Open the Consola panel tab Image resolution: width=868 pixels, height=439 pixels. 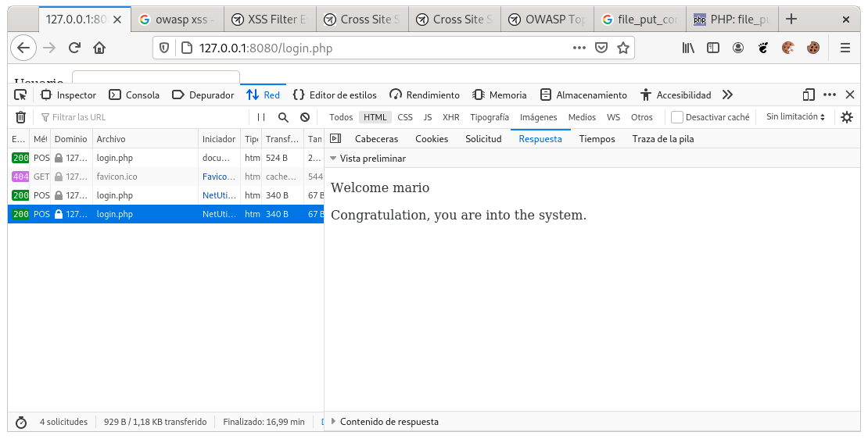(x=134, y=95)
